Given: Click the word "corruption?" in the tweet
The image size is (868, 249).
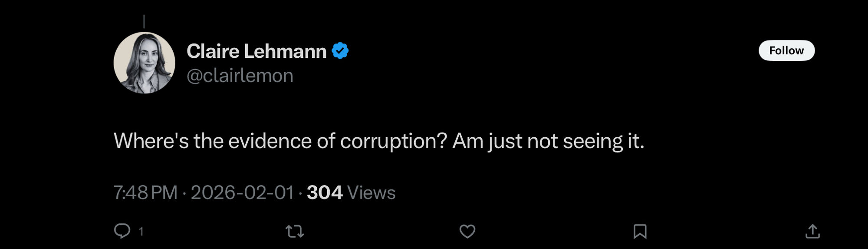Looking at the screenshot, I should tap(393, 141).
